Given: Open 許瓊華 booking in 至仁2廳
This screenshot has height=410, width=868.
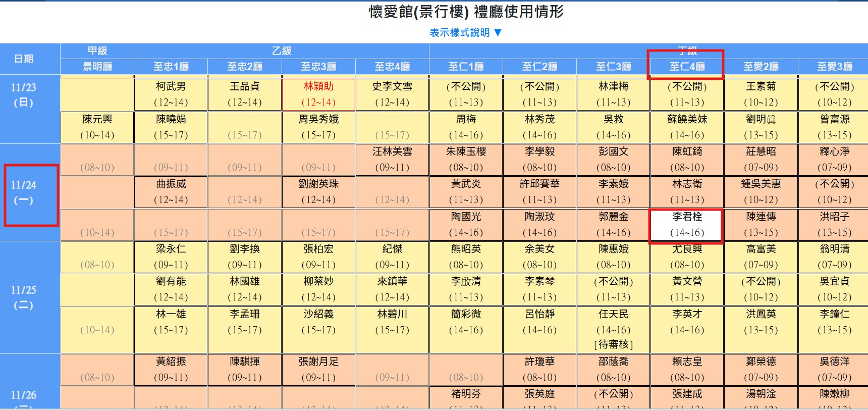Looking at the screenshot, I should (x=539, y=369).
